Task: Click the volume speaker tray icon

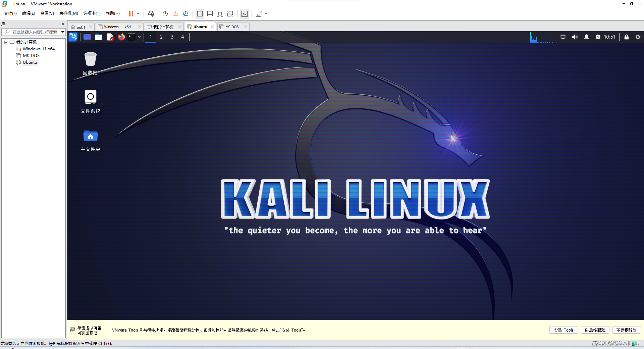Action: pyautogui.click(x=575, y=37)
